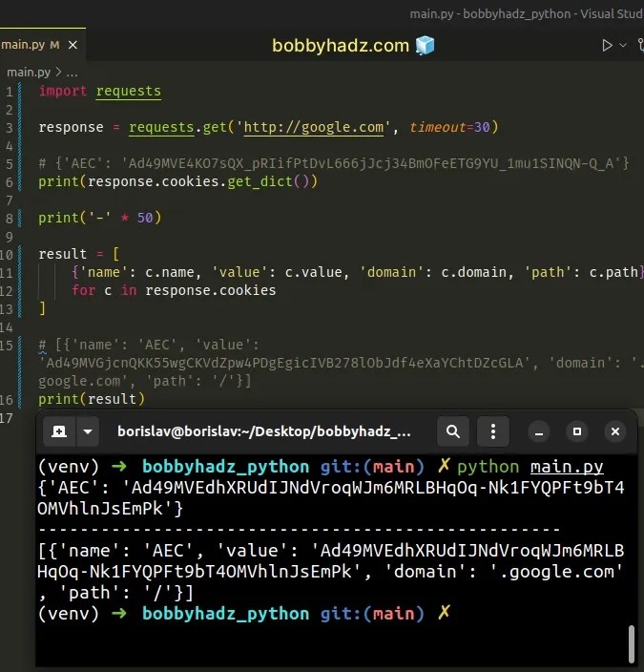Click 'result' variable on line 10
Viewport: 644px width, 672px height.
[63, 254]
